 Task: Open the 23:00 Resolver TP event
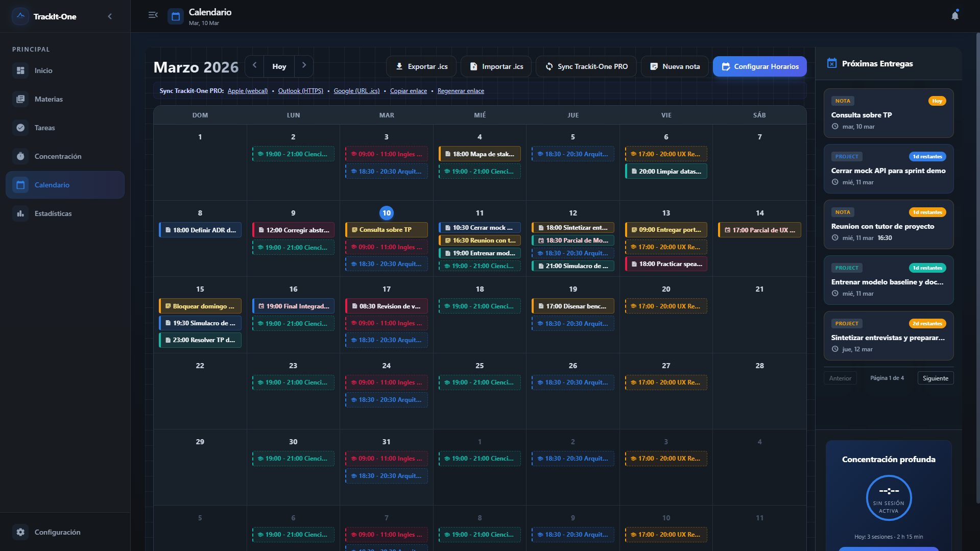point(200,340)
